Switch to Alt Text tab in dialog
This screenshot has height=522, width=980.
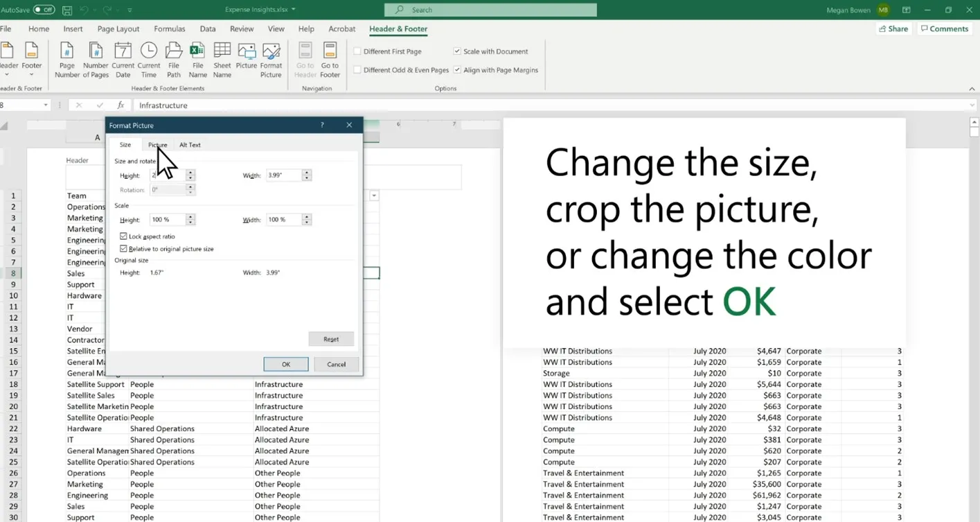pyautogui.click(x=190, y=145)
